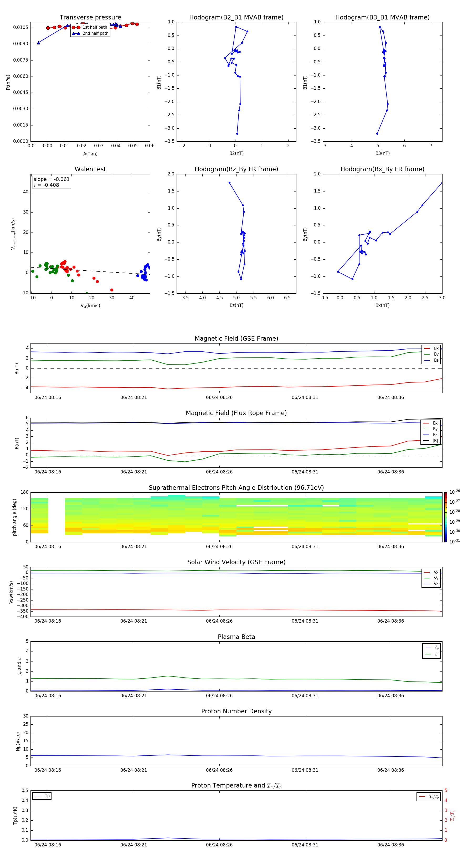Click the "V_remaining(km/s)" y-axis label
Image resolution: width=473 pixels, height=868 pixels.
pos(13,234)
